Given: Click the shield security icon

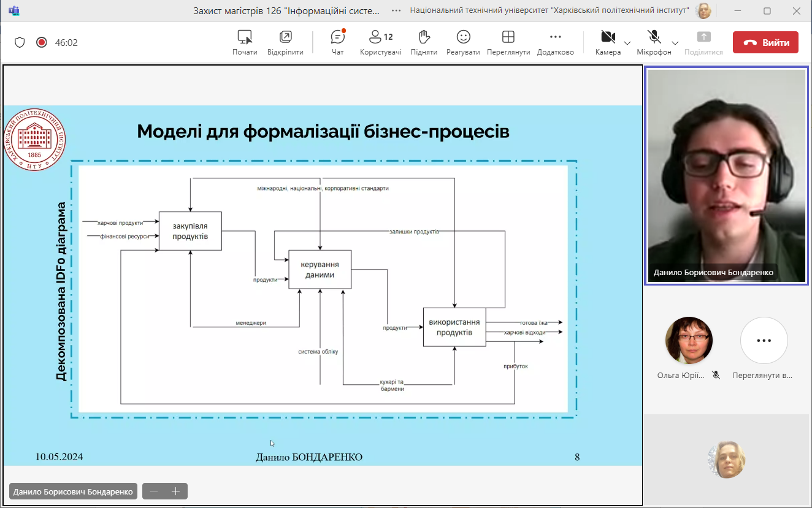Looking at the screenshot, I should click(x=20, y=42).
